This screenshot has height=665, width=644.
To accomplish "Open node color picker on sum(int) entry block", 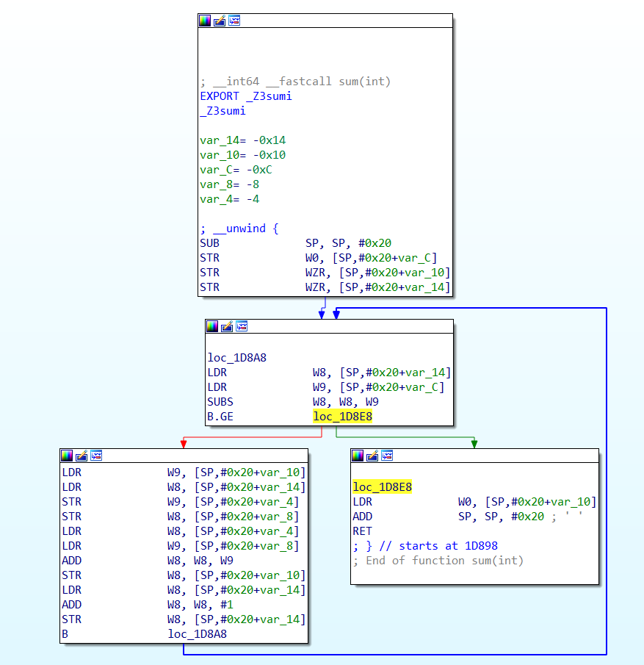I will click(205, 21).
